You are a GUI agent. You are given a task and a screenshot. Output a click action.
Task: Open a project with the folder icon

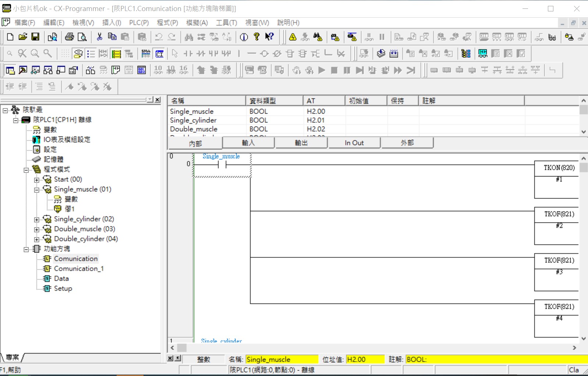23,37
